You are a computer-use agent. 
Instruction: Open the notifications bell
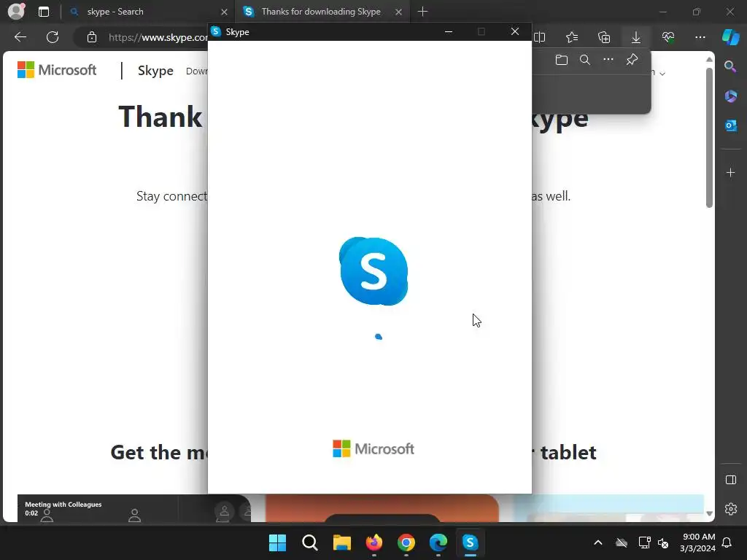[x=727, y=542]
